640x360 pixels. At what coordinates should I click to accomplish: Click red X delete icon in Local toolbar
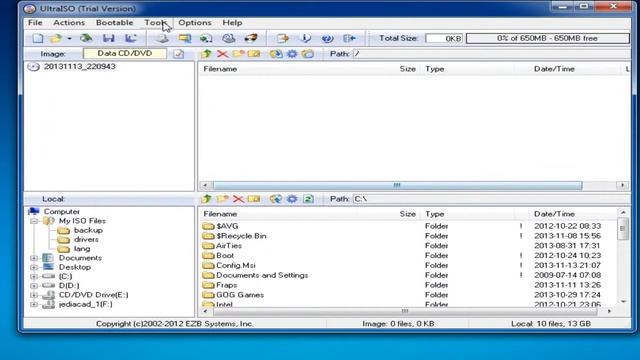coord(238,199)
